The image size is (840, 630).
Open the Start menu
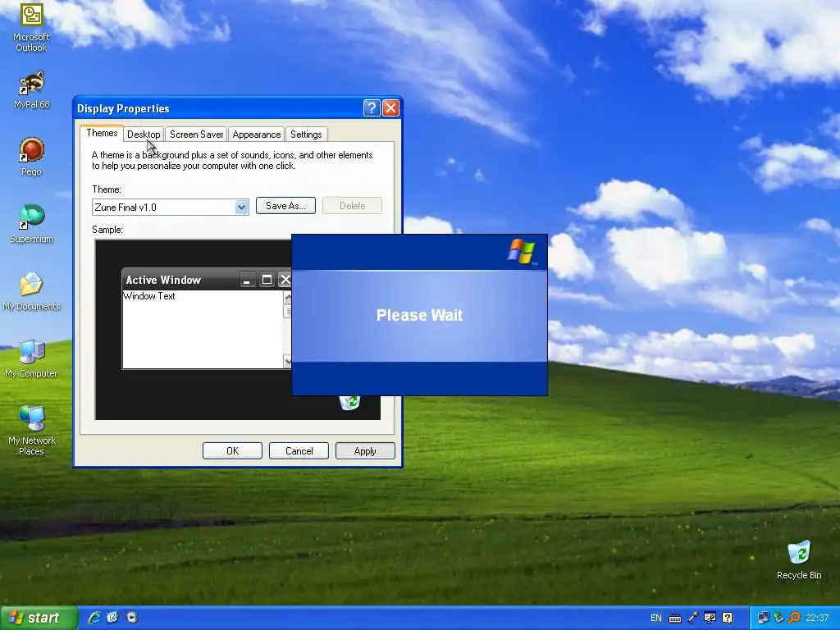38,618
